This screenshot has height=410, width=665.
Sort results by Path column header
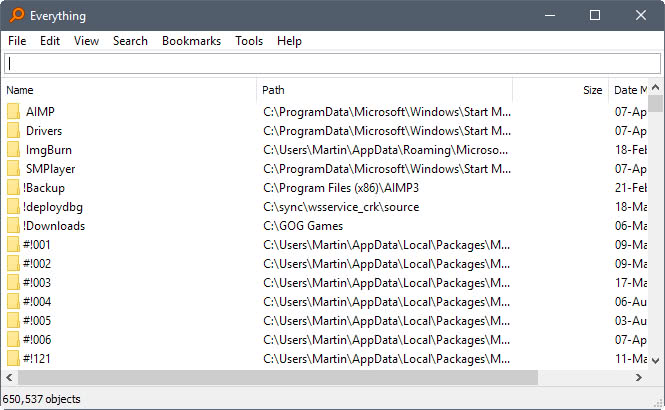[385, 90]
